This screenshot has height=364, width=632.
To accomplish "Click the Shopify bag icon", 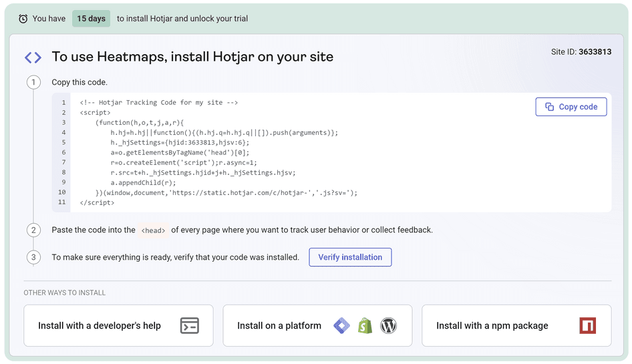I will pos(365,326).
